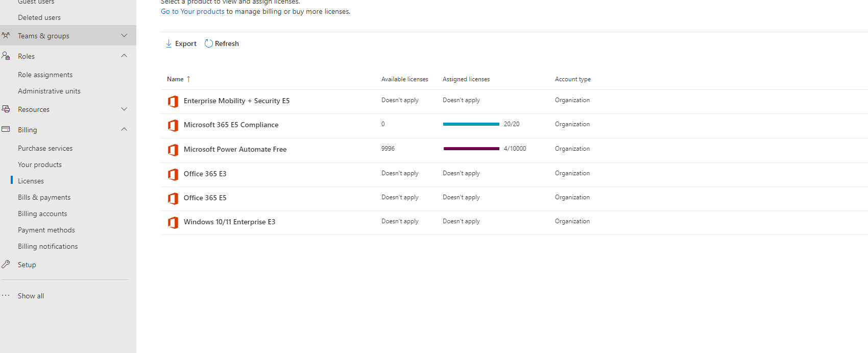Click the 20/20 assigned count text

tap(512, 124)
